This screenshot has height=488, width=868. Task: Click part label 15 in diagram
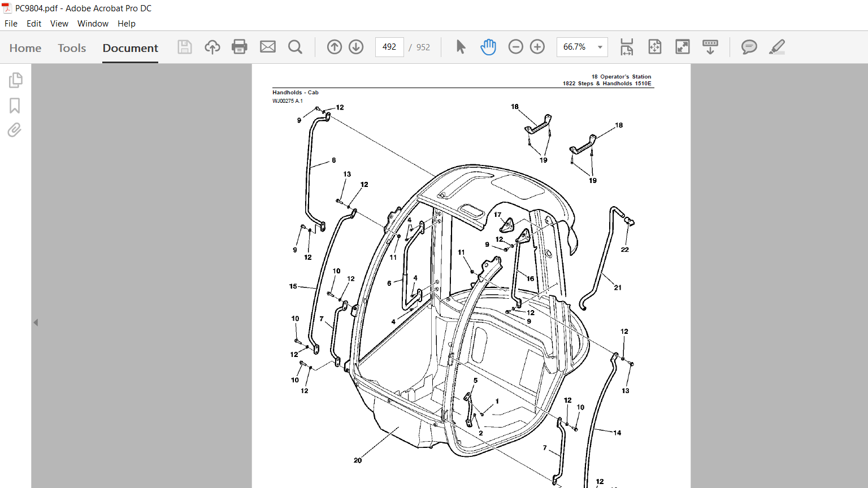pos(293,286)
